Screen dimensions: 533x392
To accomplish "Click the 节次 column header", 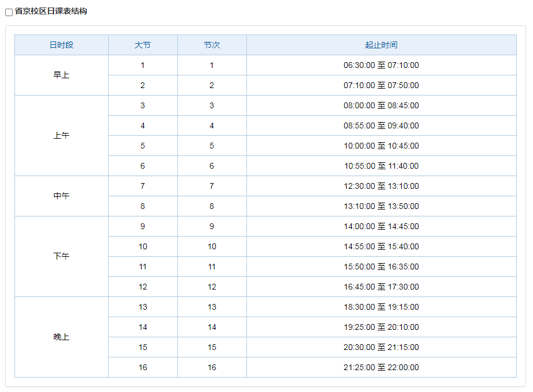I will coord(212,45).
